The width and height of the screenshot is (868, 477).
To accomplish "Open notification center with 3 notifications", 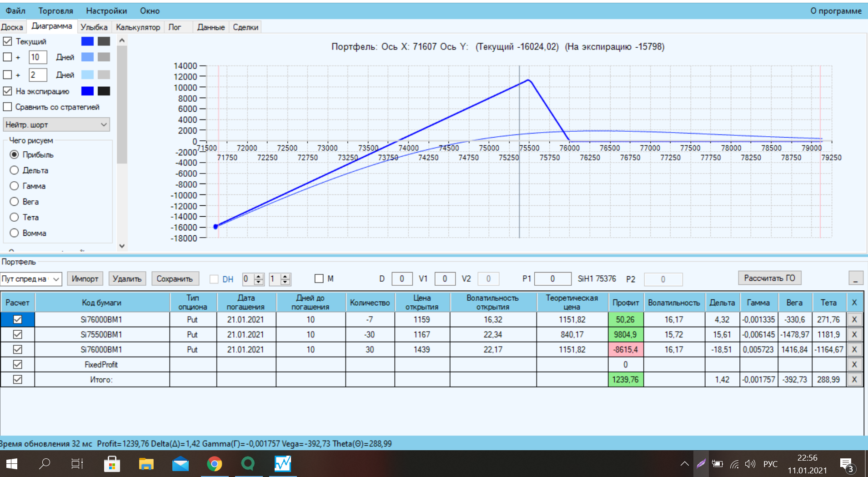I will tap(848, 465).
